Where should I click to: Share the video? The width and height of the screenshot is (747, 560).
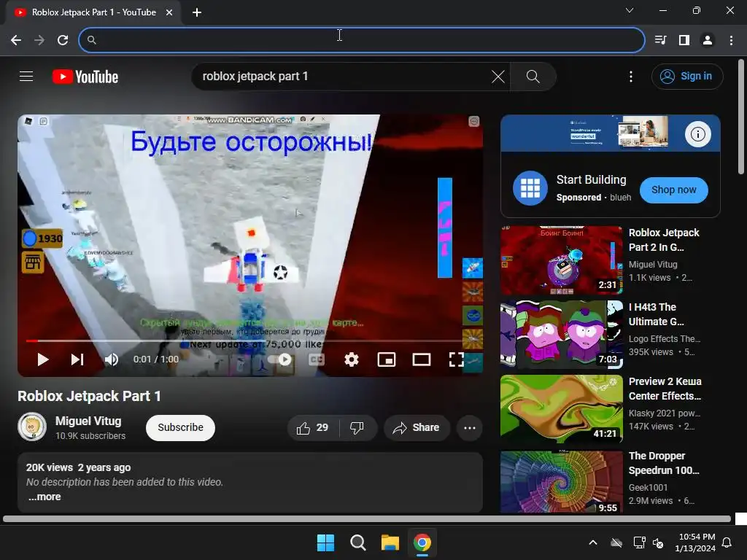pos(417,427)
